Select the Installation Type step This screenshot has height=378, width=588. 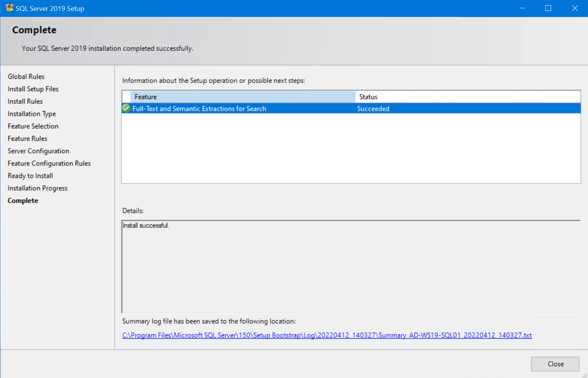32,113
